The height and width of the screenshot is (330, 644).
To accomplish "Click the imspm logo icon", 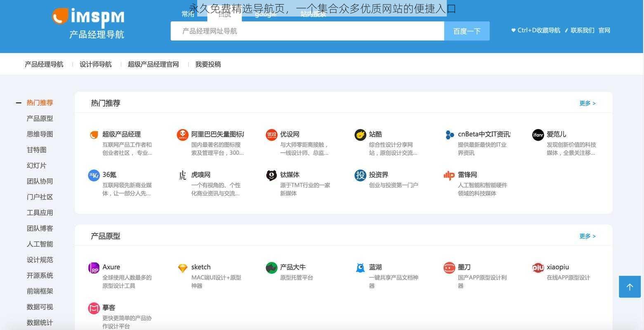I will [x=60, y=16].
